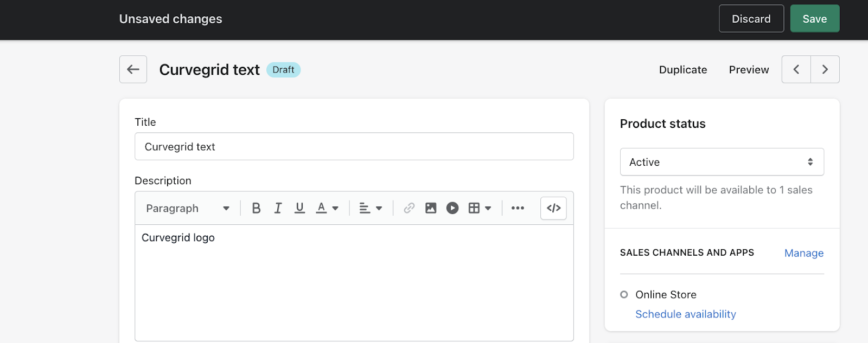Show HTML code view of description
The height and width of the screenshot is (343, 868).
tap(553, 208)
